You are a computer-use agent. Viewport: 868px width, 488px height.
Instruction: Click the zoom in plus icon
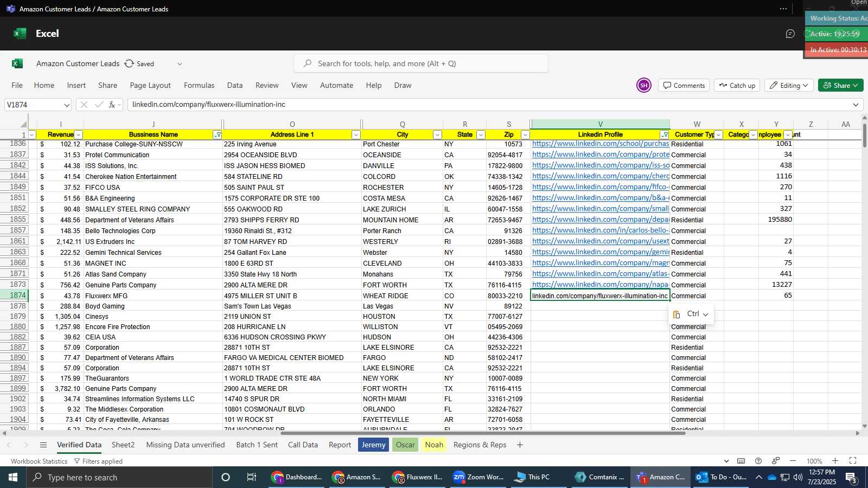click(835, 461)
